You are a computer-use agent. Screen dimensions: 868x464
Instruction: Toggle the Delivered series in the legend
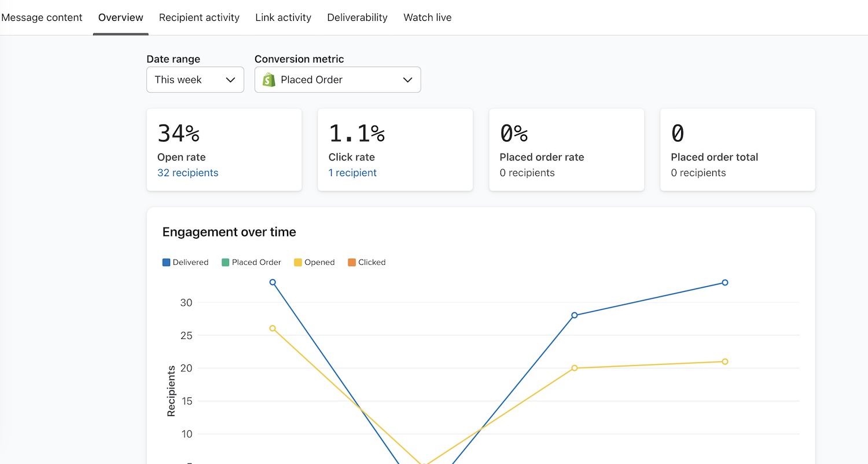click(185, 262)
